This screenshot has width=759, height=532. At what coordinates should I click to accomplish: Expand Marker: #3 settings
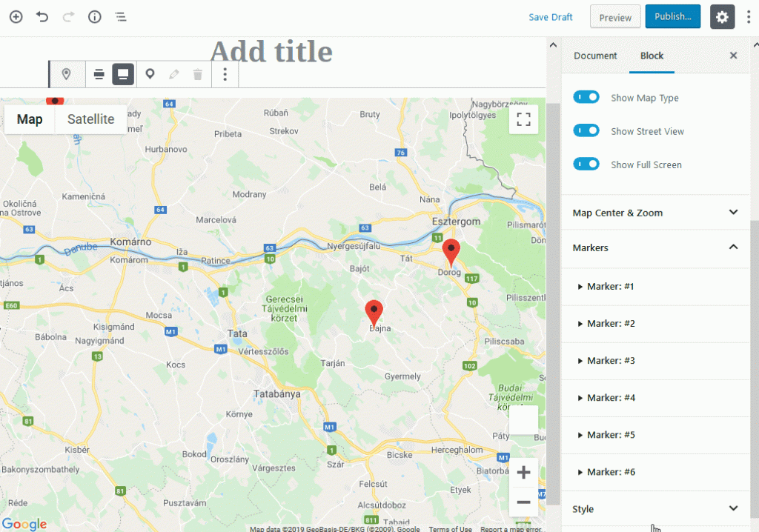click(655, 361)
